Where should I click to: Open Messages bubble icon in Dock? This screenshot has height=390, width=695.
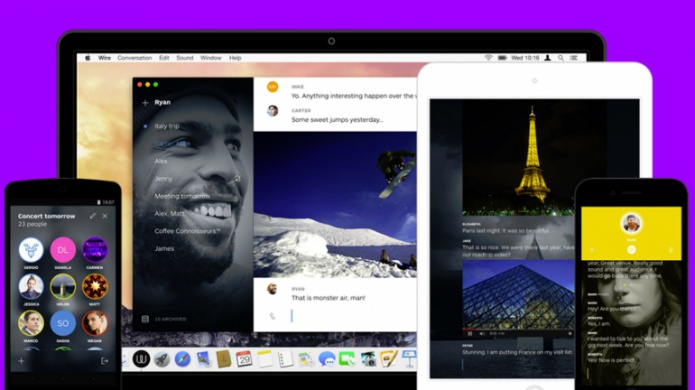327,359
